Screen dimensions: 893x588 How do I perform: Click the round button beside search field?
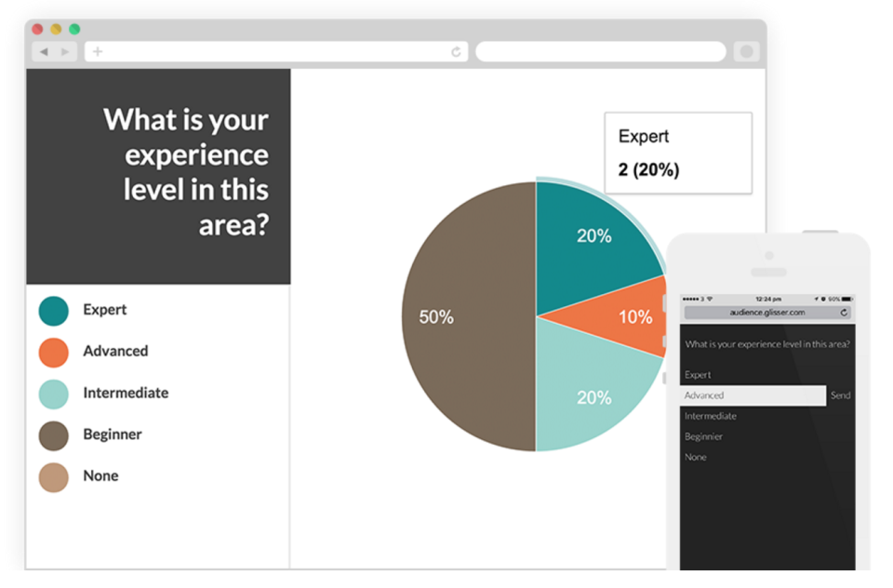coord(746,52)
